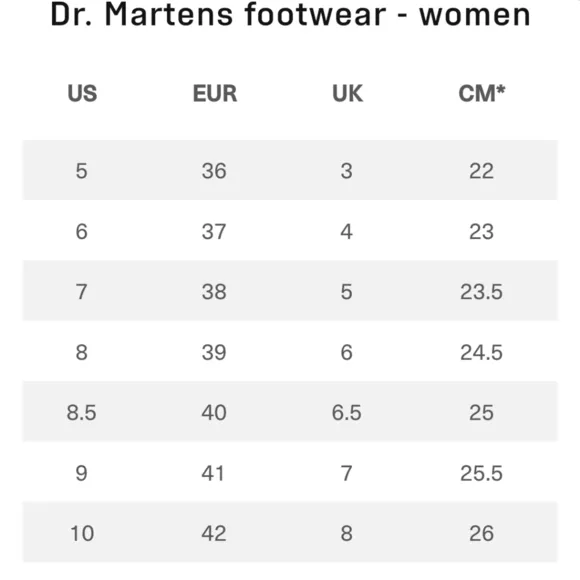This screenshot has height=580, width=580.
Task: Click US size 5 cell
Action: pos(81,171)
